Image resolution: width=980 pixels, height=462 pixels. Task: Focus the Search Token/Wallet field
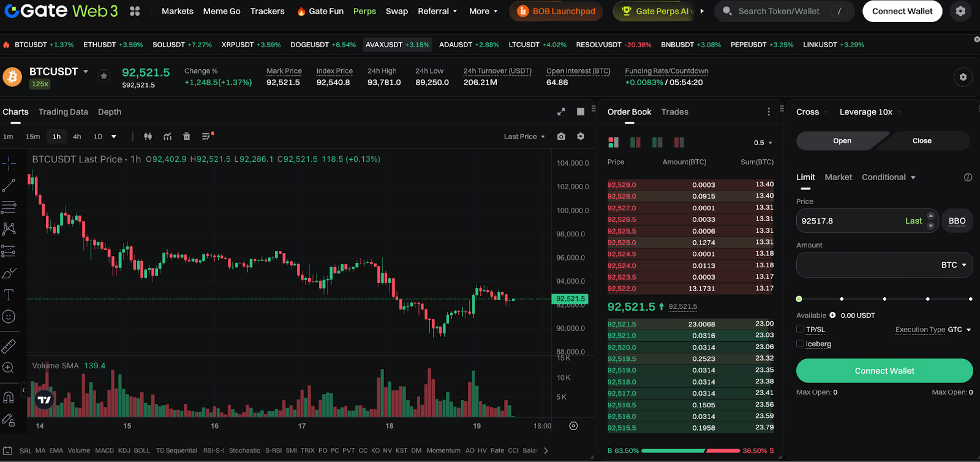(784, 11)
